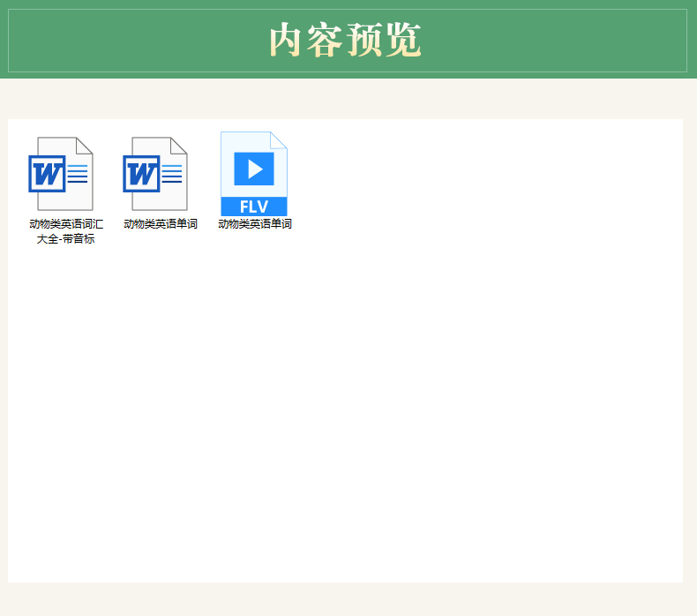
Task: Click the 内容预览 header title
Action: pyautogui.click(x=345, y=40)
